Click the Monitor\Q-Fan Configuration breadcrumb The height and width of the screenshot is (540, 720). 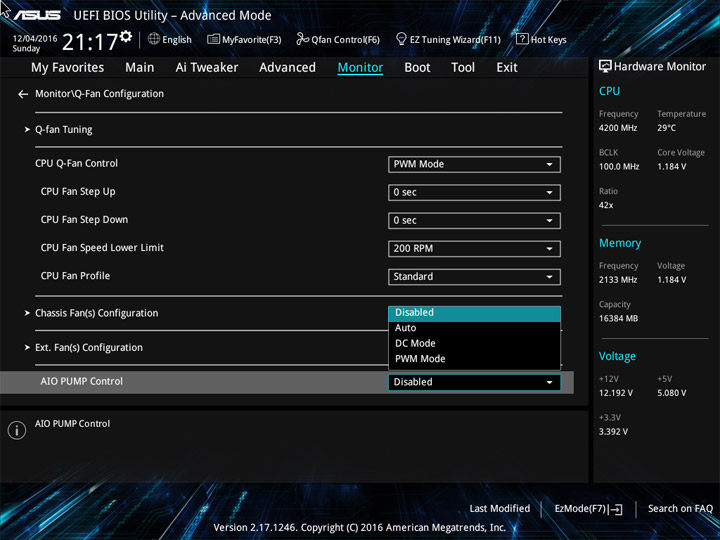99,94
